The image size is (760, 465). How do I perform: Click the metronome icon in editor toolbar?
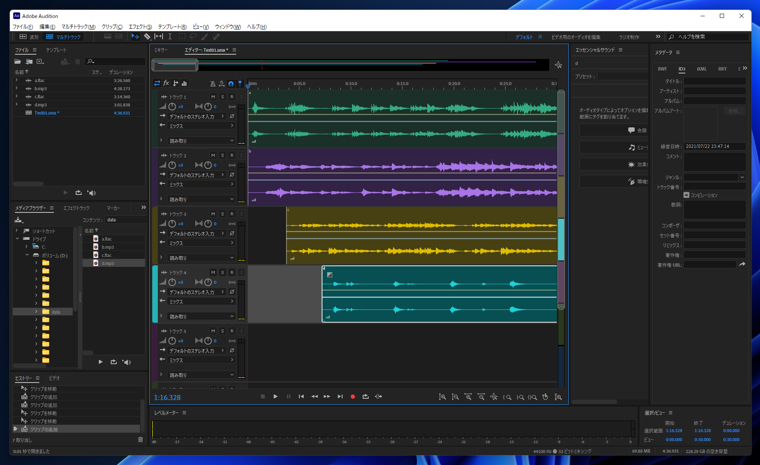(212, 83)
